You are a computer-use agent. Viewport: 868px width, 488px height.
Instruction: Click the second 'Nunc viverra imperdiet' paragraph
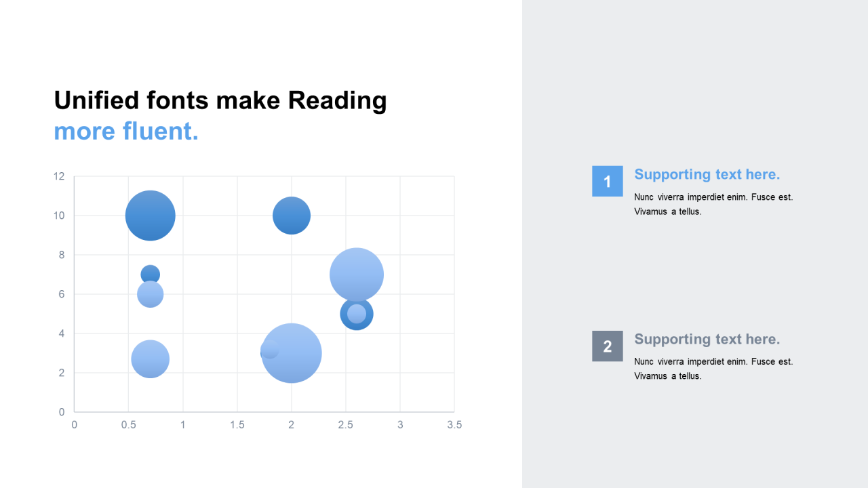(x=713, y=369)
